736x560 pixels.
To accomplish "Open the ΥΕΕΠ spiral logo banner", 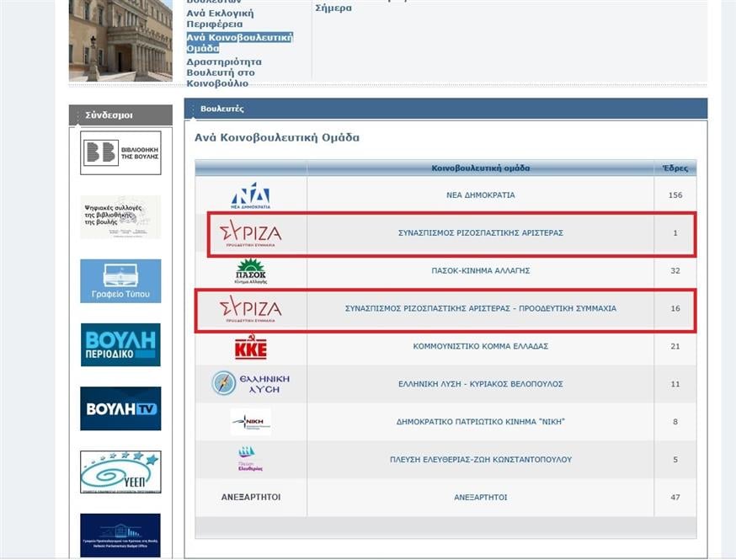I will (120, 472).
